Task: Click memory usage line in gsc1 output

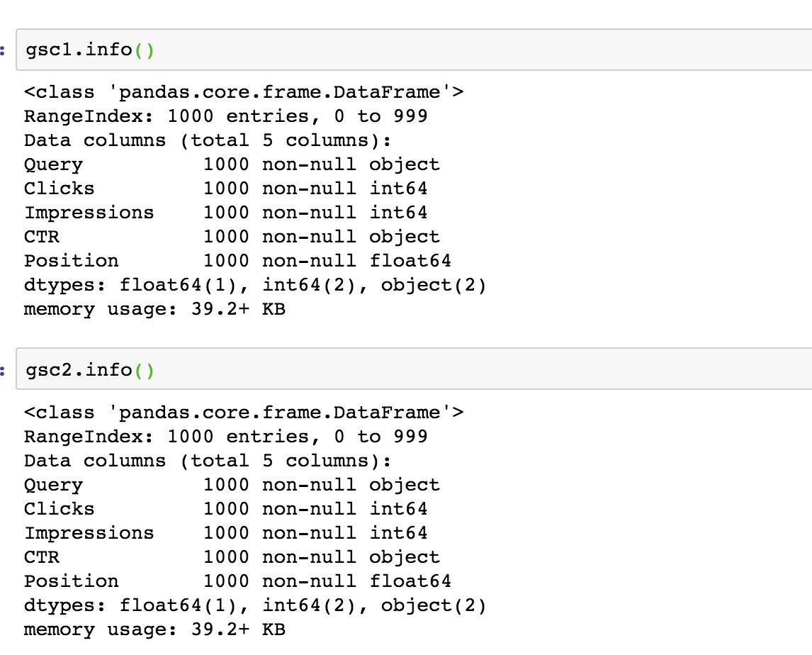Action: [155, 309]
